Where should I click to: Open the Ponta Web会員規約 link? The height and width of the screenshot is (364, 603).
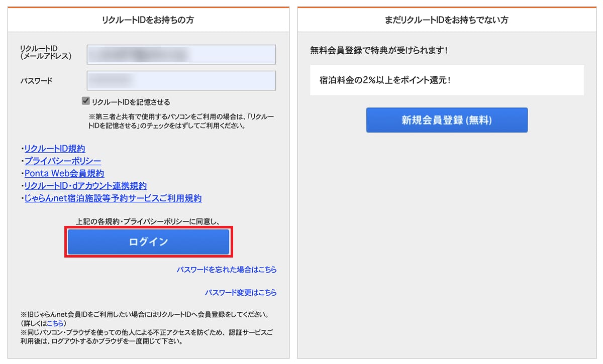63,173
